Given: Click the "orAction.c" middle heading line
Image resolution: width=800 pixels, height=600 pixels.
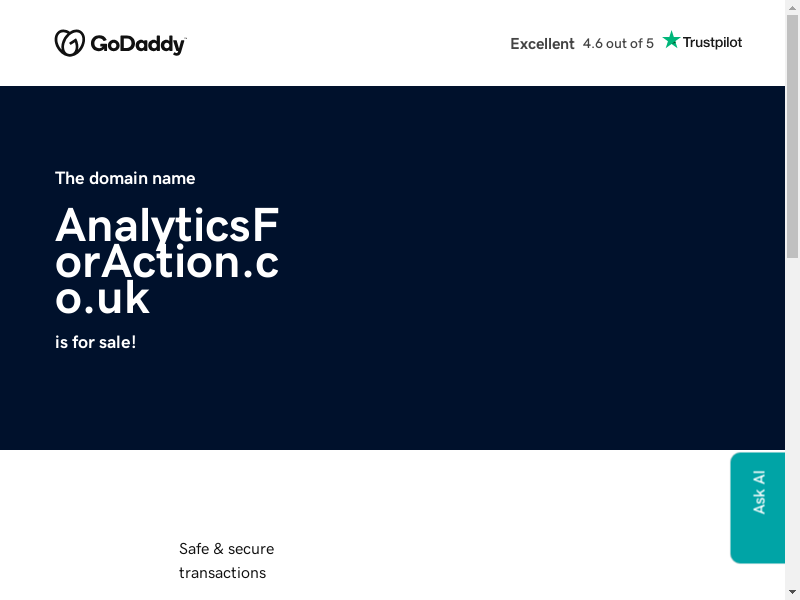Looking at the screenshot, I should pos(167,262).
